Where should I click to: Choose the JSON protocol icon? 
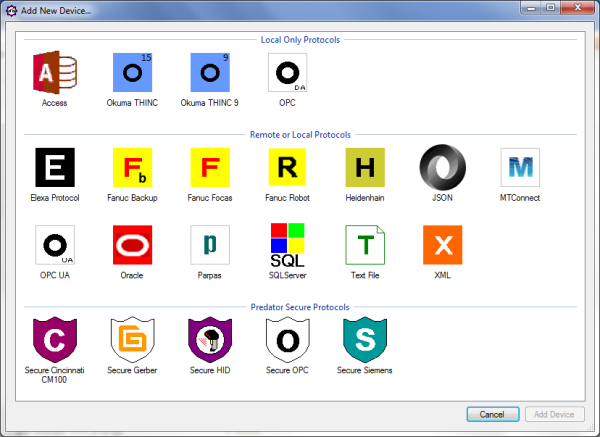click(x=442, y=167)
